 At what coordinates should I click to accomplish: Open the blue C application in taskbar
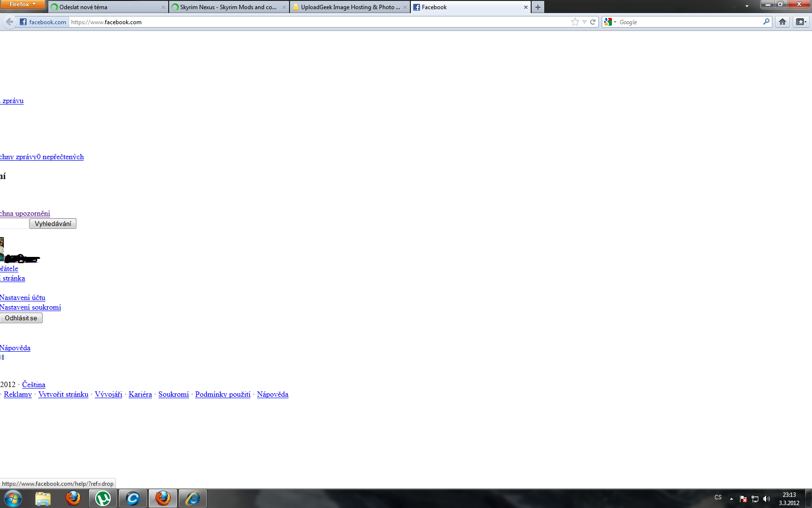click(x=133, y=498)
